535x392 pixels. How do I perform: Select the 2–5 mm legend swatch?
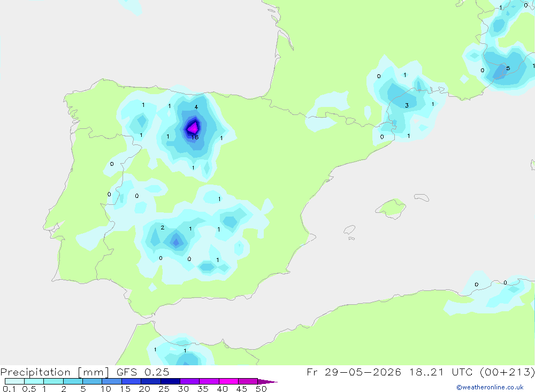click(x=73, y=381)
